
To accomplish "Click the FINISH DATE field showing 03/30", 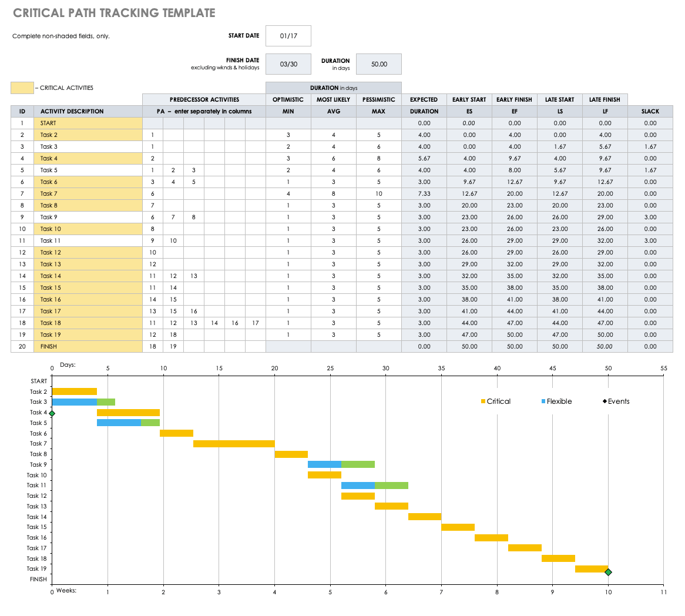I will click(x=288, y=63).
